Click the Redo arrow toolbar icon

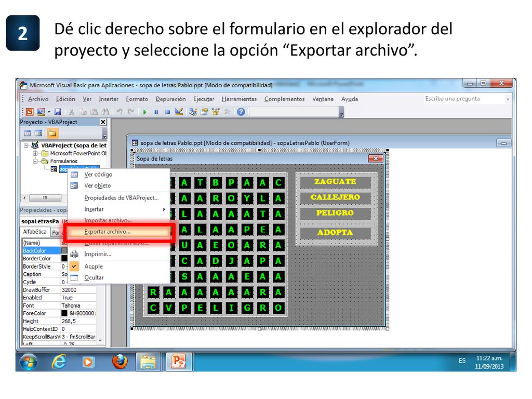click(x=130, y=112)
